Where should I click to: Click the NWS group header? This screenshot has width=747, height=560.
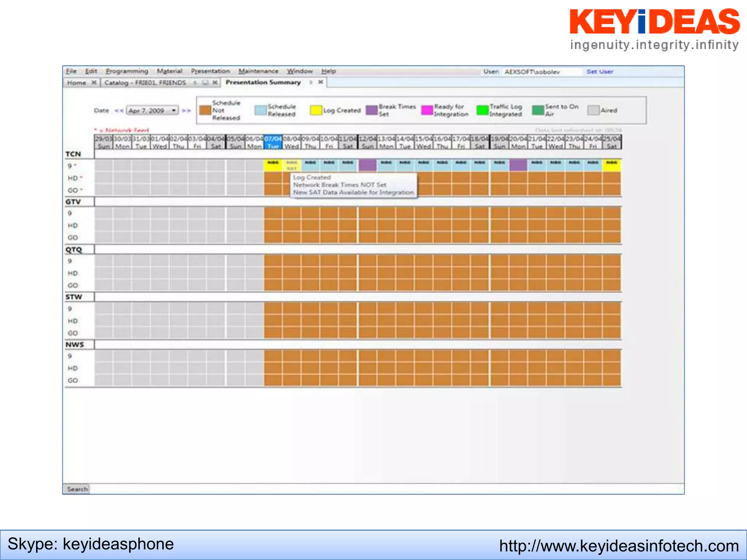point(75,345)
